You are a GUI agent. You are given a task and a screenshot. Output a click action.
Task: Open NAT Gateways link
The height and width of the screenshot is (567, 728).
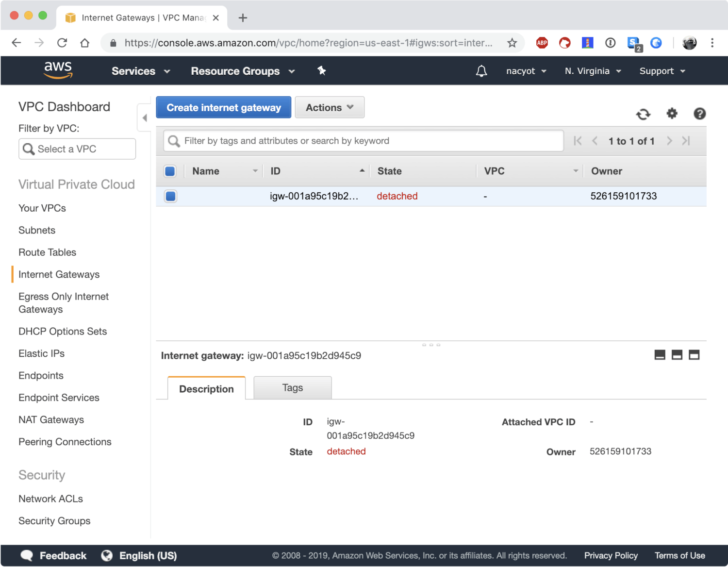pos(51,420)
